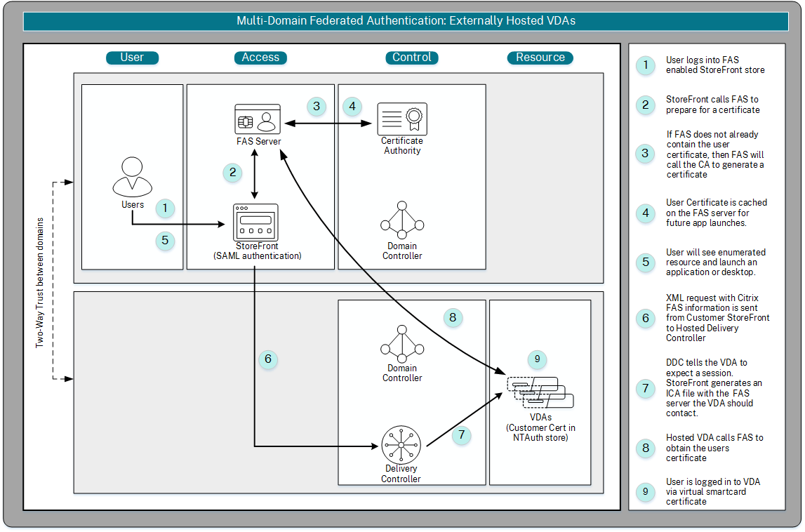
Task: Click the Users person icon
Action: 133,177
